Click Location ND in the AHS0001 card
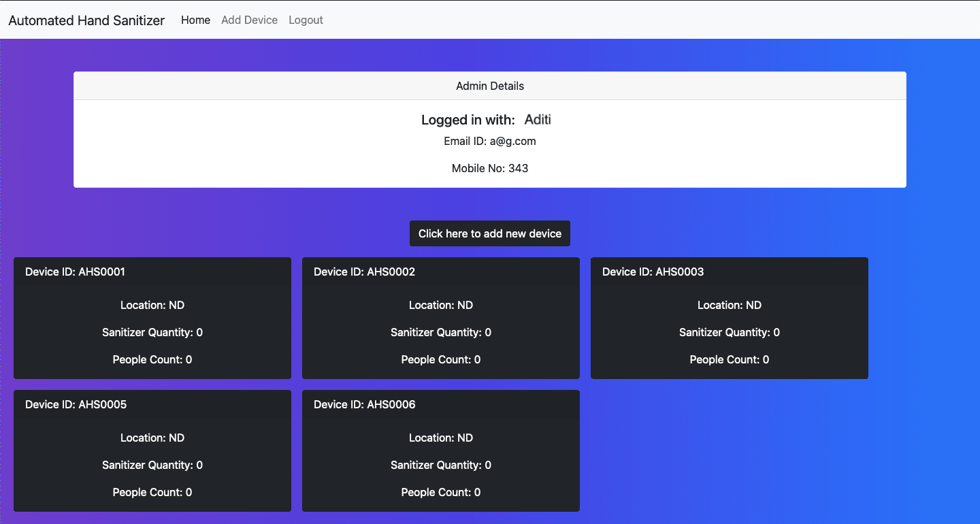Viewport: 980px width, 524px height. point(152,306)
